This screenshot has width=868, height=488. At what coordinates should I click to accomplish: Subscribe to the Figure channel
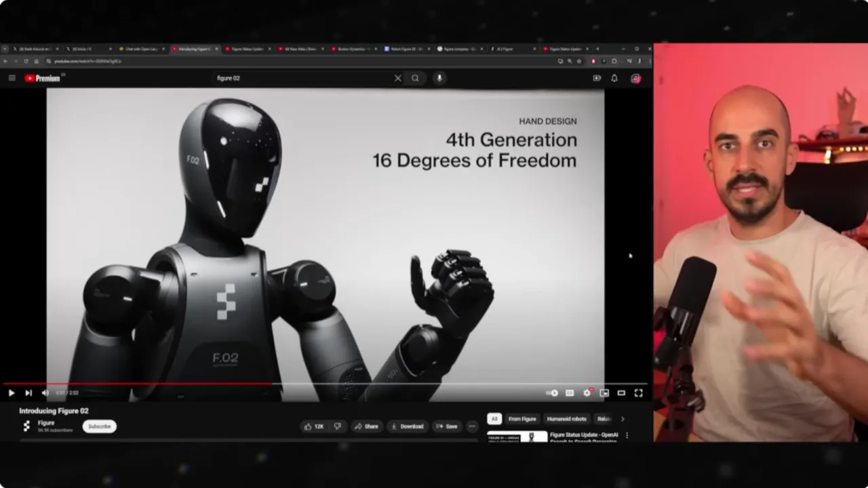pyautogui.click(x=100, y=426)
